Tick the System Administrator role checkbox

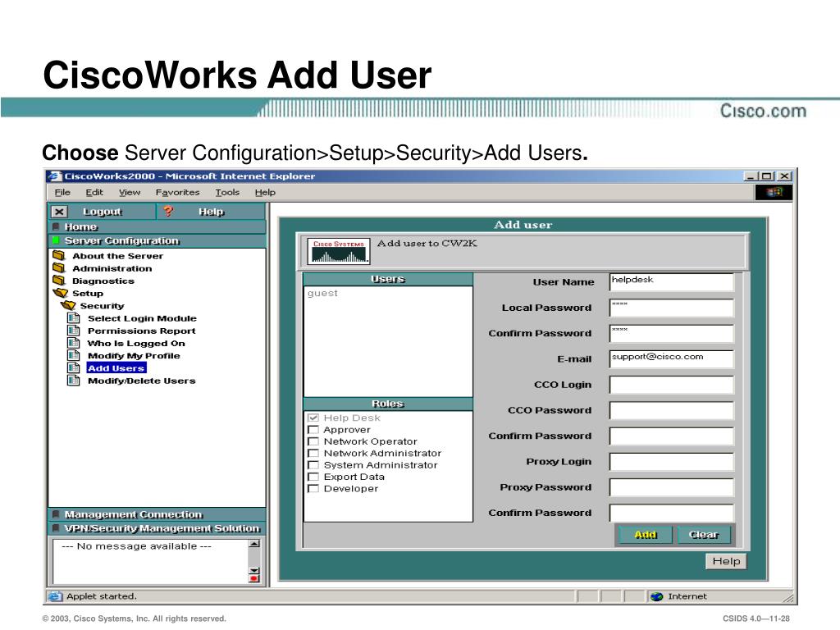[313, 464]
